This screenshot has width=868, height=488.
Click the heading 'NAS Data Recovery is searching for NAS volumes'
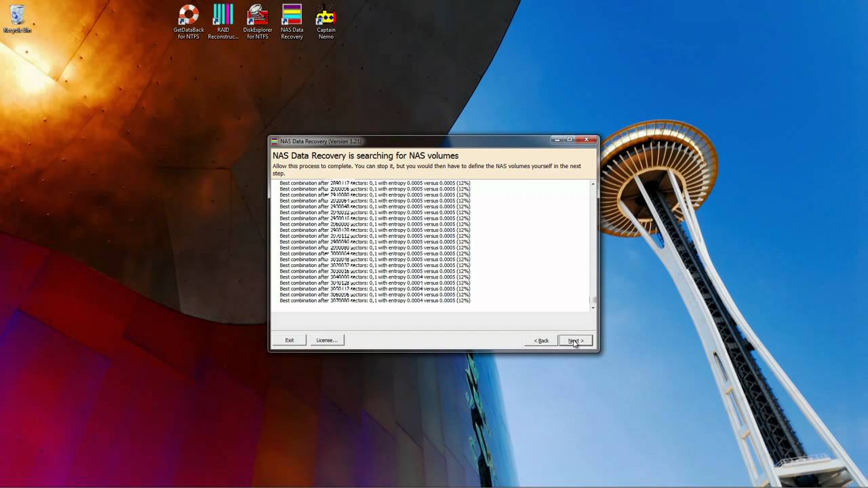366,156
